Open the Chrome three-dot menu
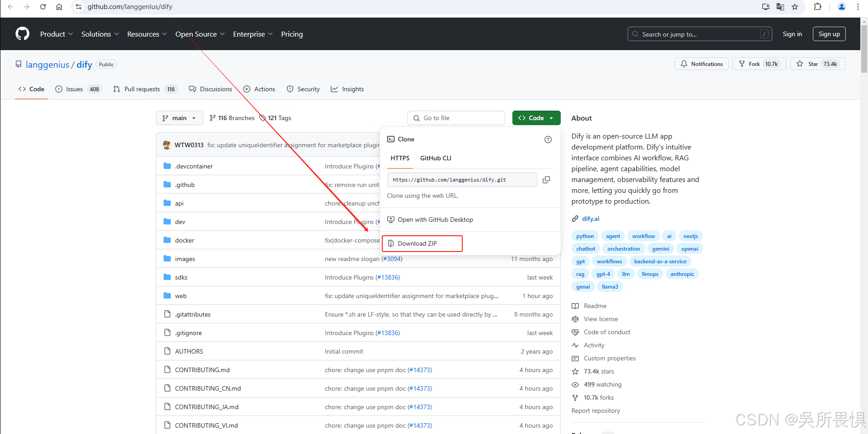 tap(858, 7)
